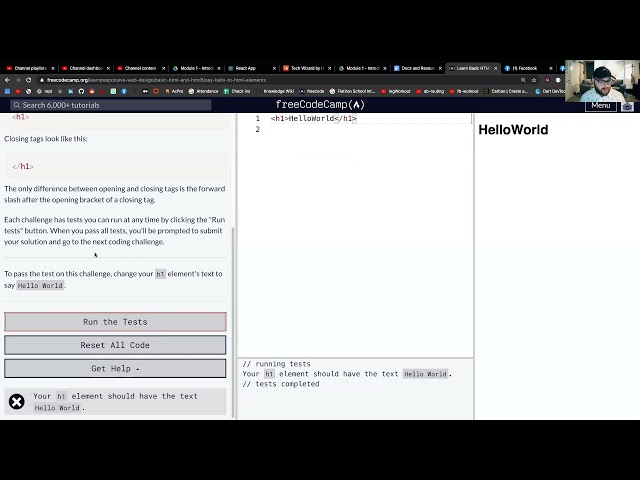Screen dimensions: 640x480
Task: Close the Channel playlists tab
Action: (53, 69)
